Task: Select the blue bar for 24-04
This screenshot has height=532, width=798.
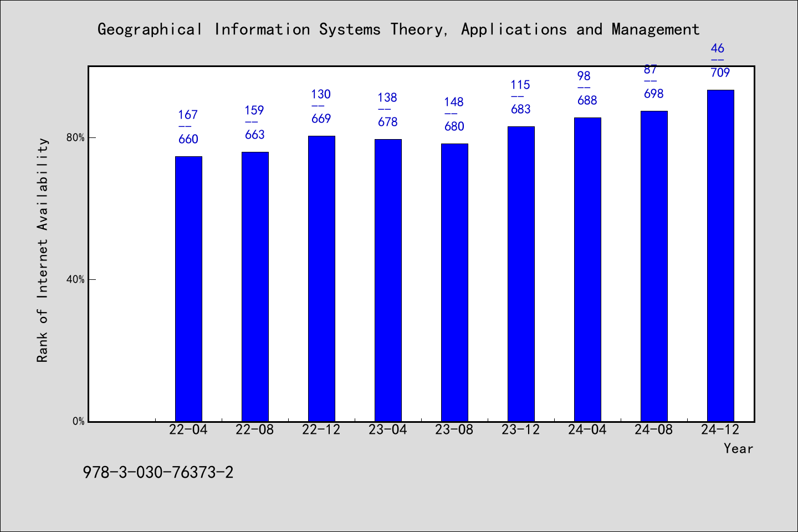Action: point(587,269)
